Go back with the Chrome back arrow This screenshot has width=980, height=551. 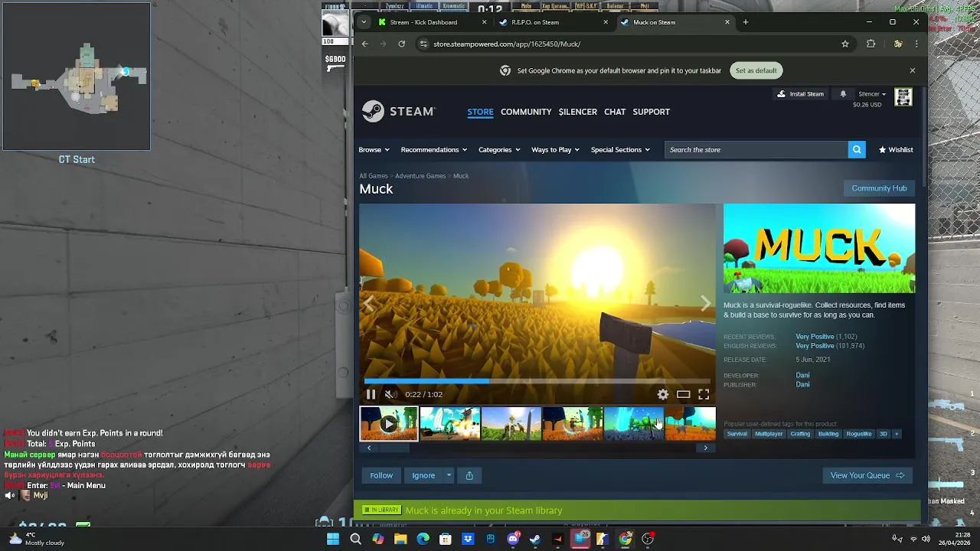[x=365, y=44]
